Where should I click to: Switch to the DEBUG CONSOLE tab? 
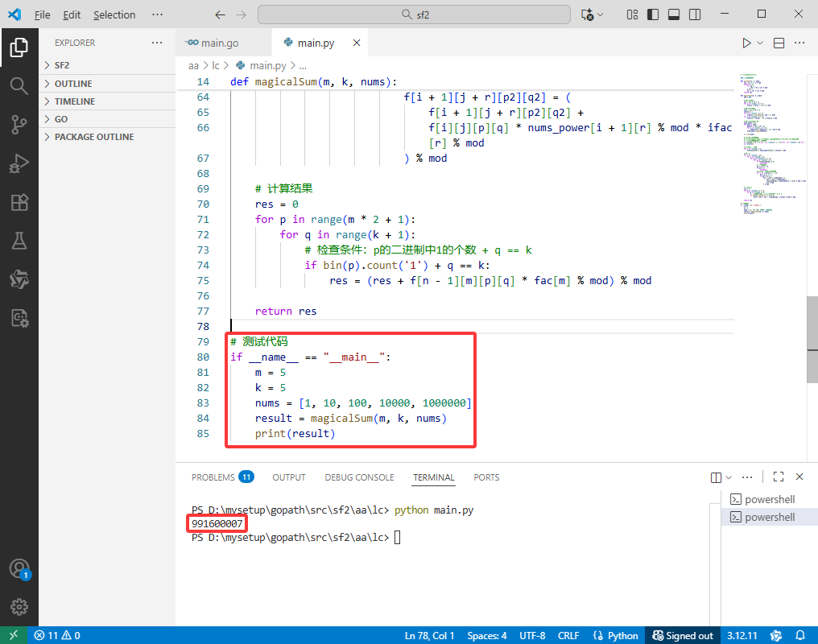tap(359, 477)
